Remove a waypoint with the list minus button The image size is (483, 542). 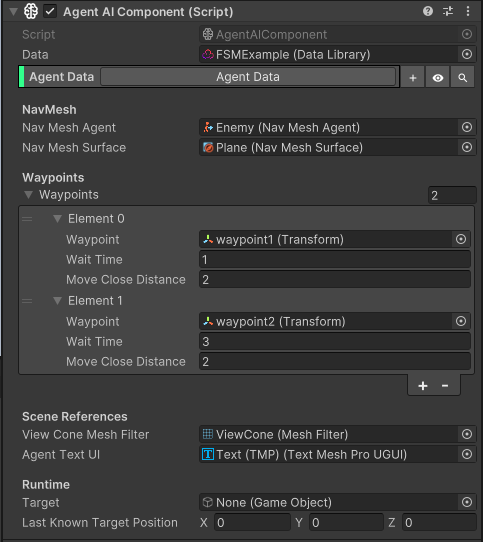(445, 385)
